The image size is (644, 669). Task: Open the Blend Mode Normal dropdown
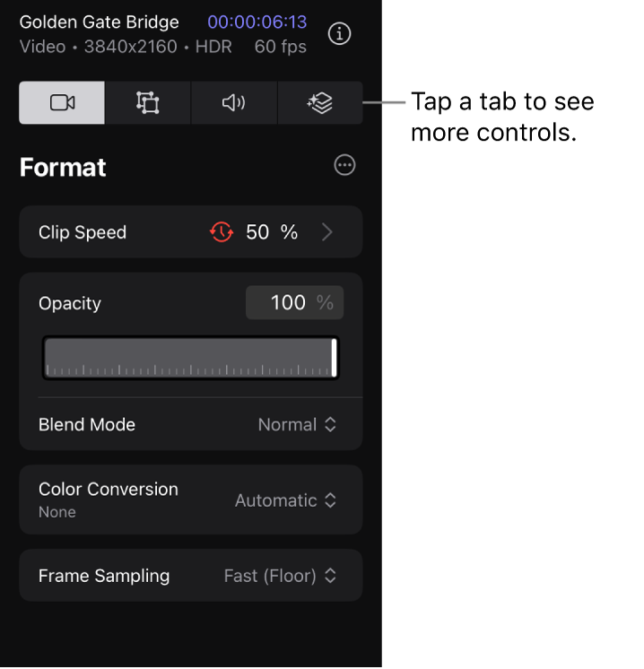(297, 424)
